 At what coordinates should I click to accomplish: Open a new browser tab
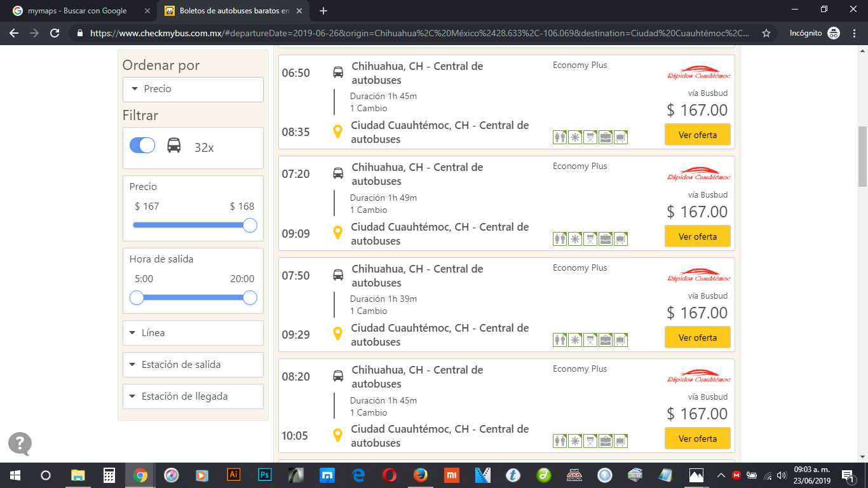[x=323, y=11]
